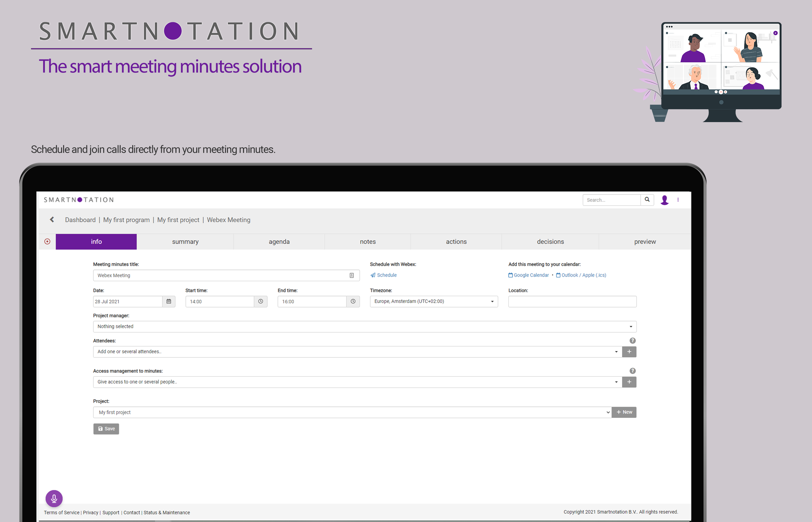
Task: Click the New project button
Action: coord(624,412)
